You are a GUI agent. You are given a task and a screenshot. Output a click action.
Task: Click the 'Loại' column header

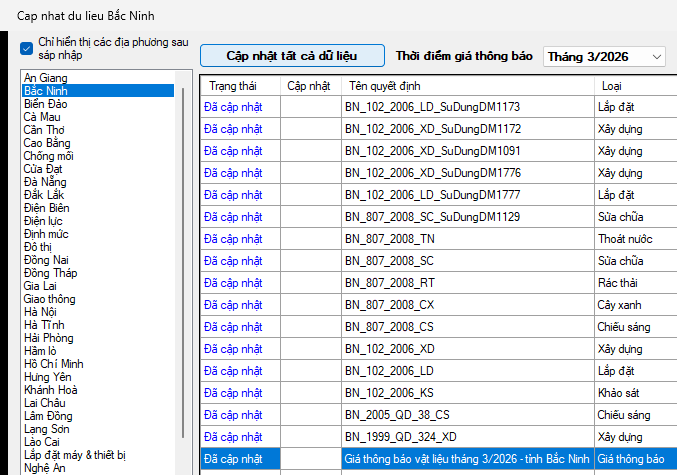coord(611,86)
